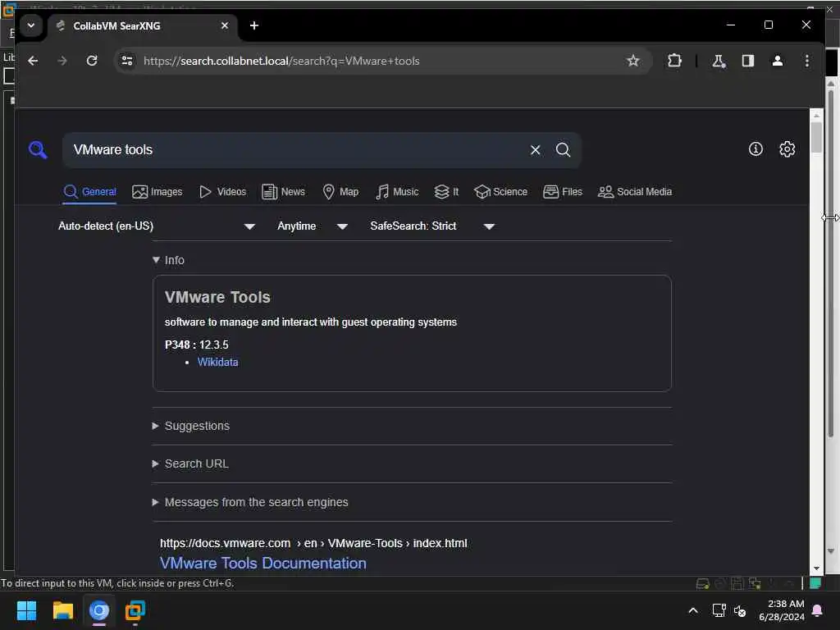Click the Chrome taskbar icon
840x630 pixels.
click(99, 610)
